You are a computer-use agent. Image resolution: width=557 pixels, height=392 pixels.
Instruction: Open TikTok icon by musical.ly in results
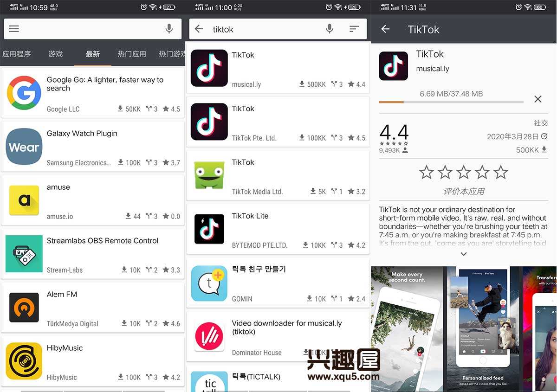209,68
